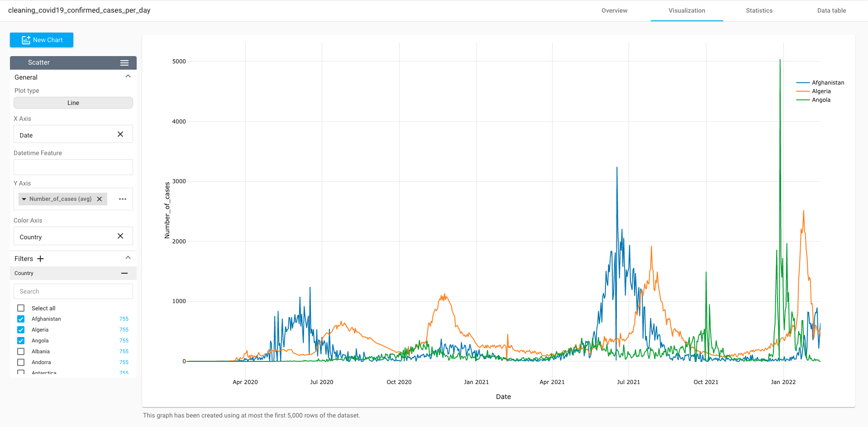Collapse the General section

click(x=128, y=76)
